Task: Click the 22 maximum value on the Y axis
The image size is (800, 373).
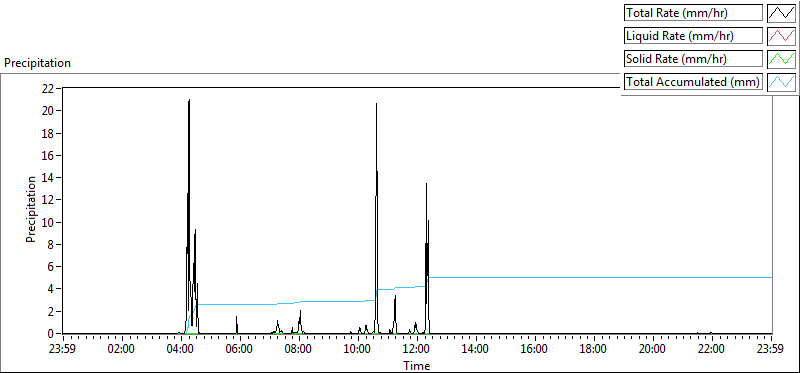Action: click(48, 88)
